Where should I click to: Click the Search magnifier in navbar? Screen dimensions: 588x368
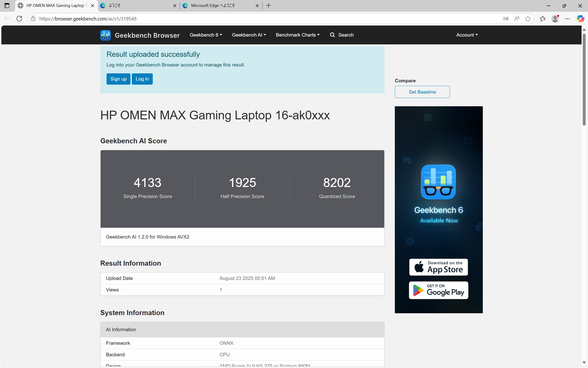point(332,35)
